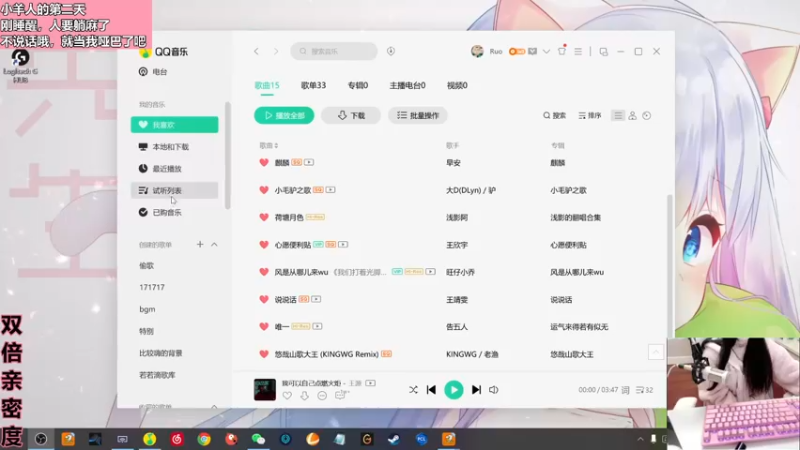
Task: Play MV for 心愿便利贴
Action: [343, 244]
